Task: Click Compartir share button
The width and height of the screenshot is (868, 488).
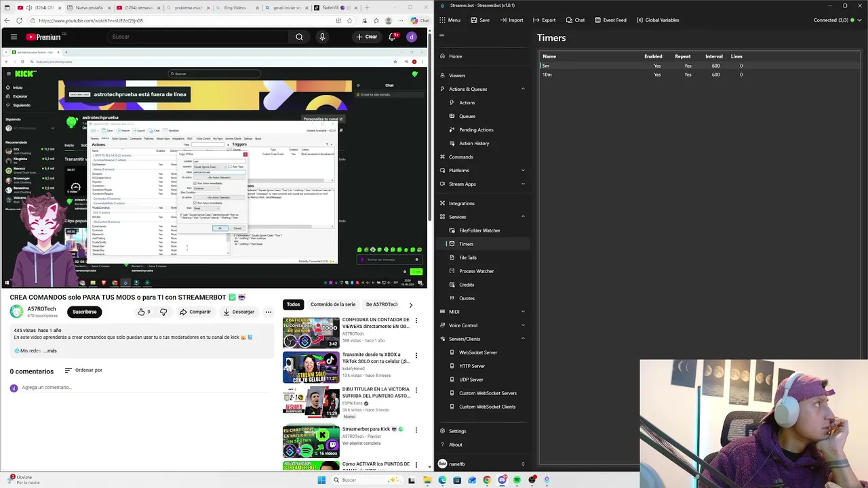Action: tap(195, 312)
